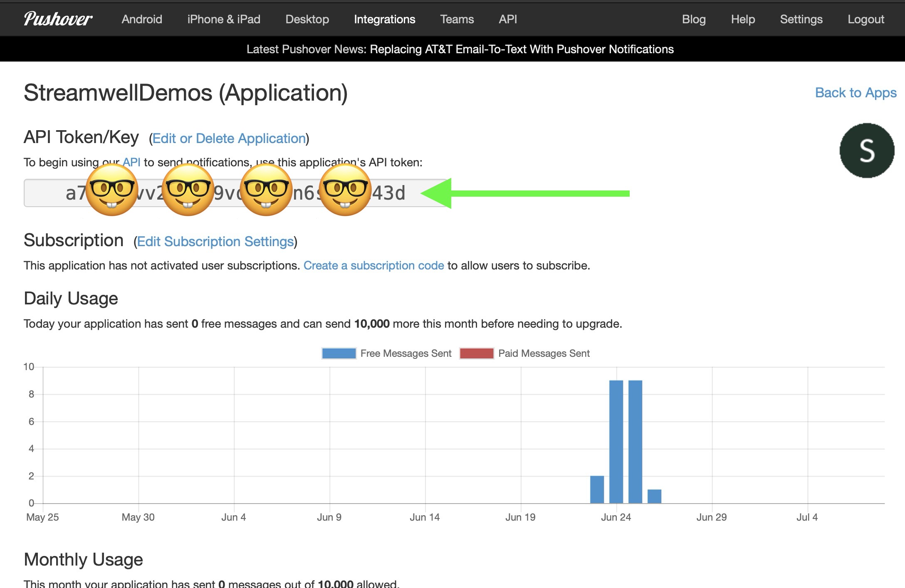Viewport: 905px width, 588px height.
Task: Go to the Desktop nav item
Action: coord(307,19)
